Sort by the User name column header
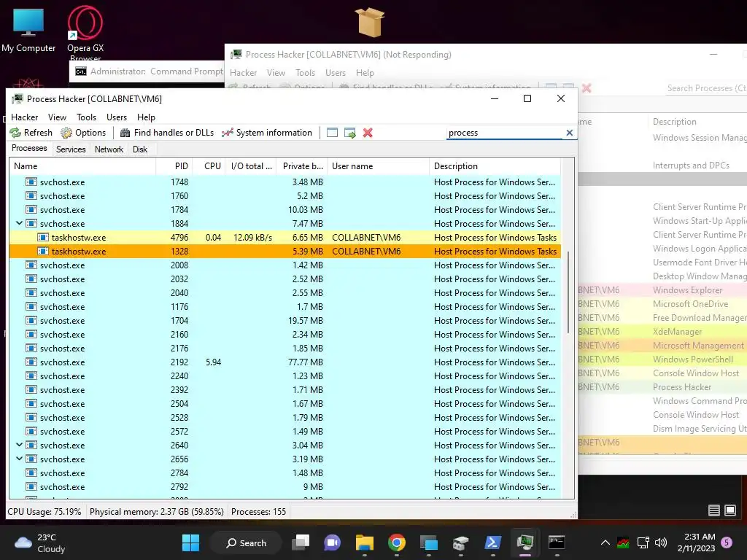The width and height of the screenshot is (747, 560). coord(379,166)
